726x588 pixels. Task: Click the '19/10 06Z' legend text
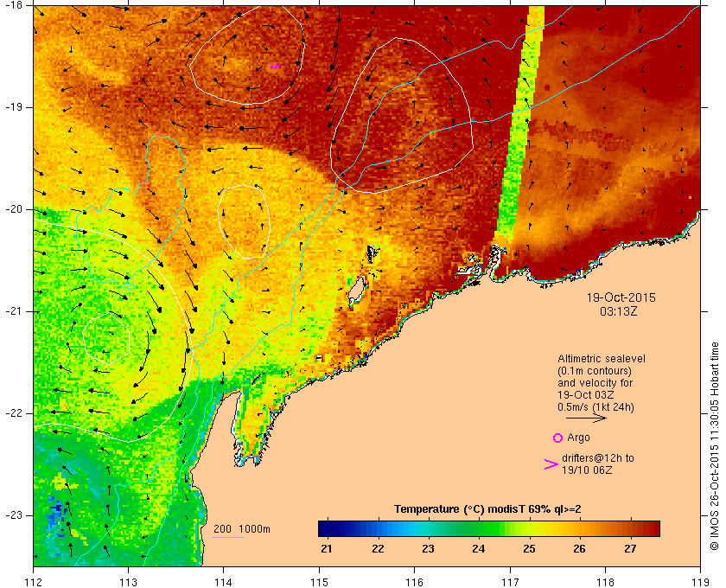587,470
